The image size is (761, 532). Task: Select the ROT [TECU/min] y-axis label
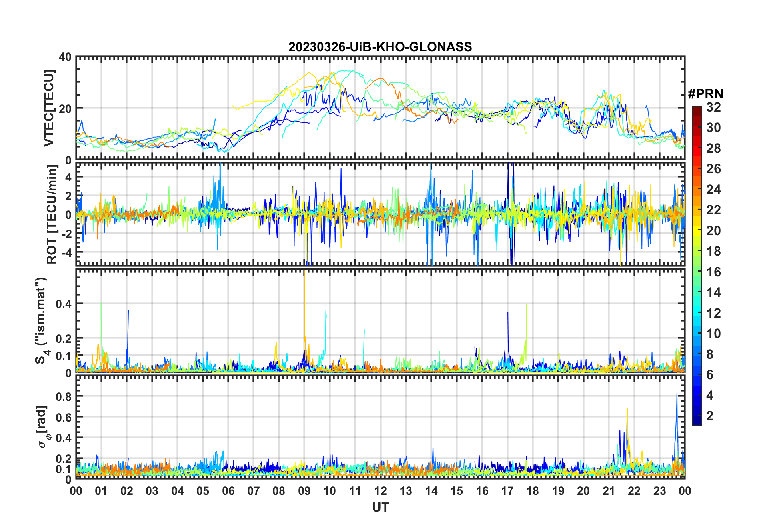tap(52, 214)
